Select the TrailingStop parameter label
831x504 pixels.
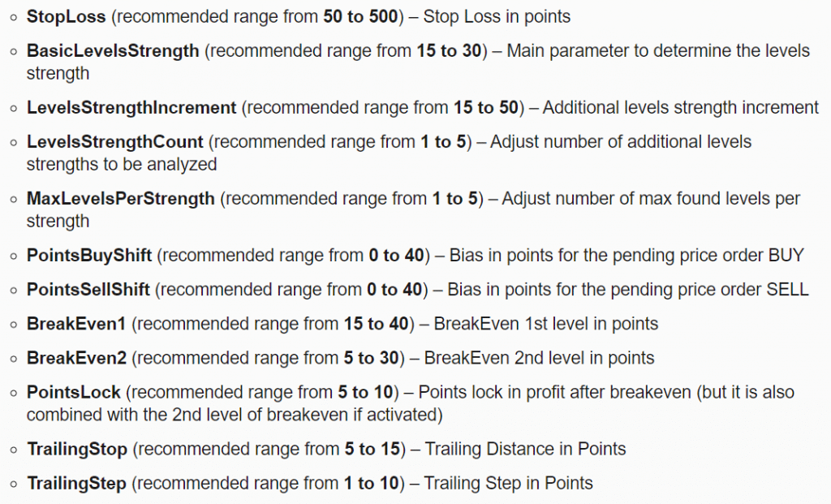(77, 450)
